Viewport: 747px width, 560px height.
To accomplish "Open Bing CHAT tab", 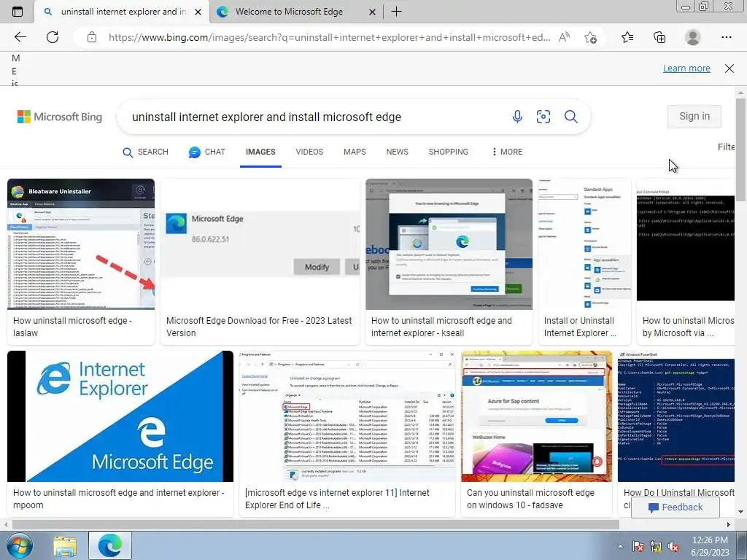I will 206,152.
